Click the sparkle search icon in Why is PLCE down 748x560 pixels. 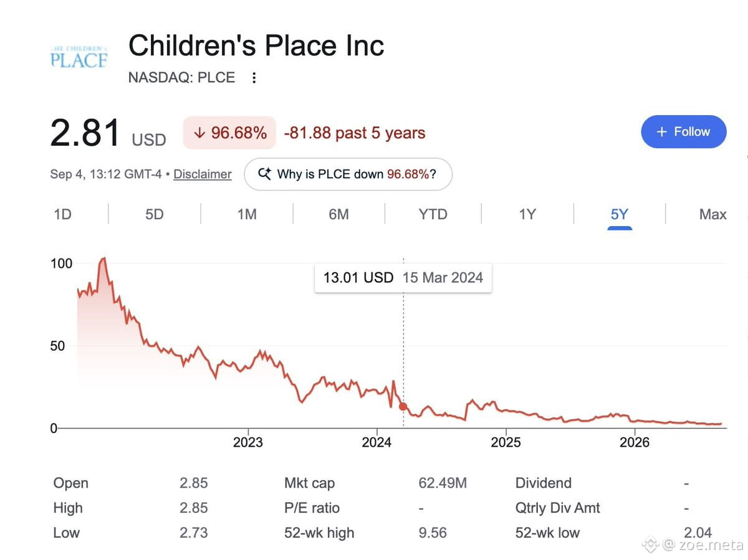click(264, 174)
